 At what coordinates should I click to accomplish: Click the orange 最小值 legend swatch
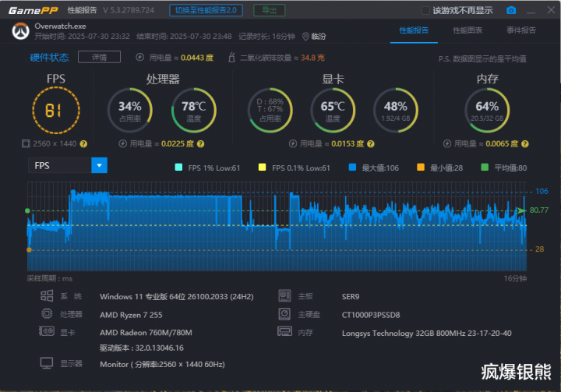point(421,168)
